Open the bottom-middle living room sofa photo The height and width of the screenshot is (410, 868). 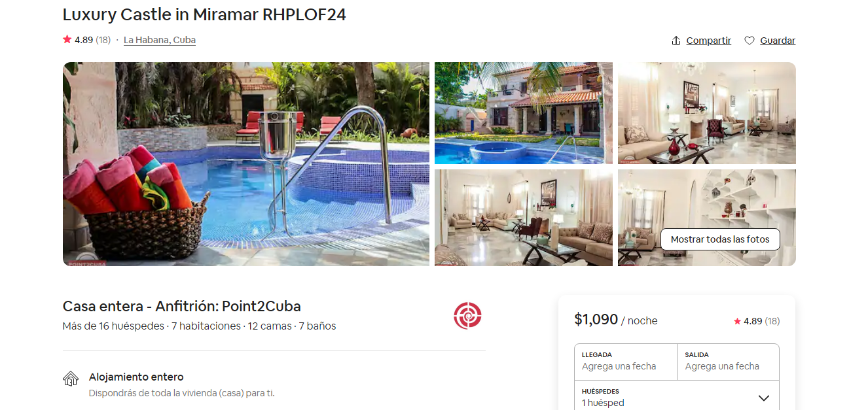click(x=524, y=218)
